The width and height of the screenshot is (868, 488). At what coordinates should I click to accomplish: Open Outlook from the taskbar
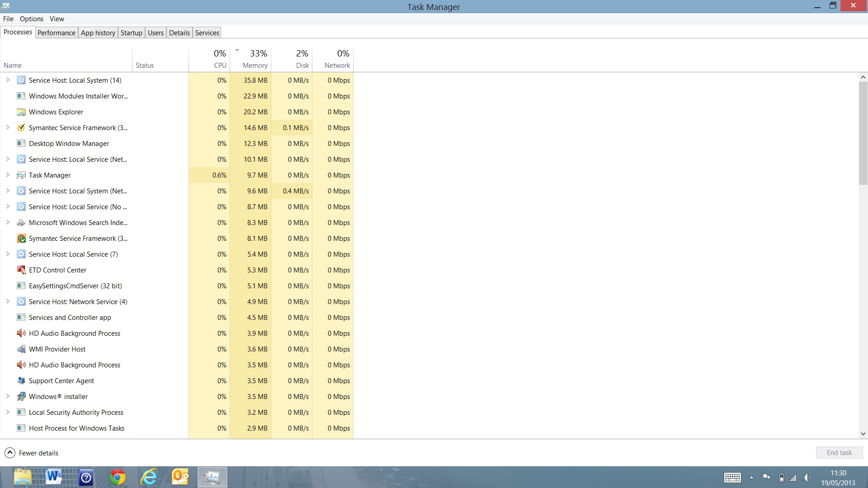pyautogui.click(x=180, y=477)
